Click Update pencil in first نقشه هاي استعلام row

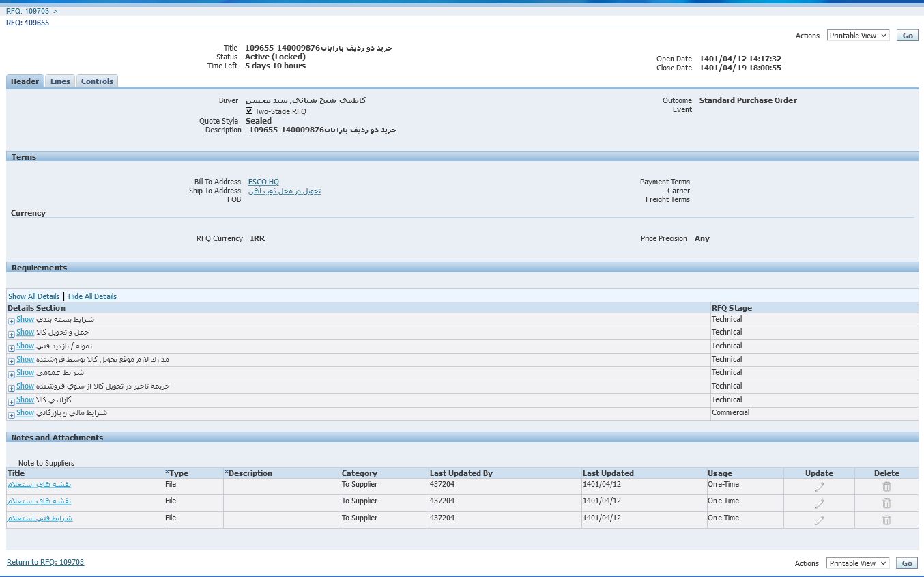(x=819, y=487)
